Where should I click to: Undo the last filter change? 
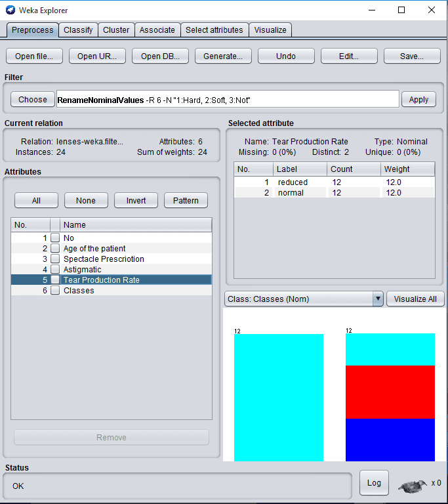click(x=286, y=56)
